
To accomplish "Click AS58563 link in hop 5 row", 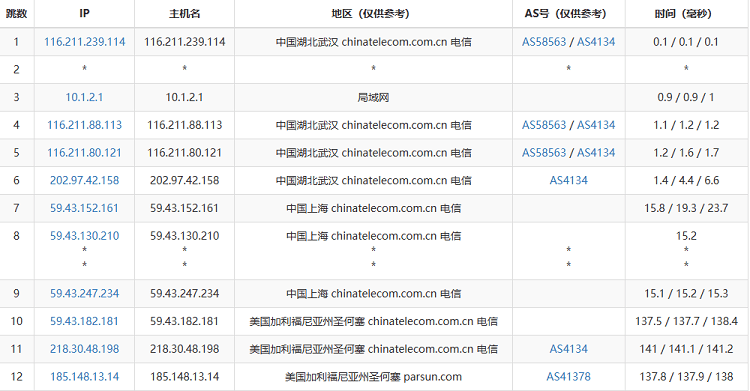I will point(544,153).
